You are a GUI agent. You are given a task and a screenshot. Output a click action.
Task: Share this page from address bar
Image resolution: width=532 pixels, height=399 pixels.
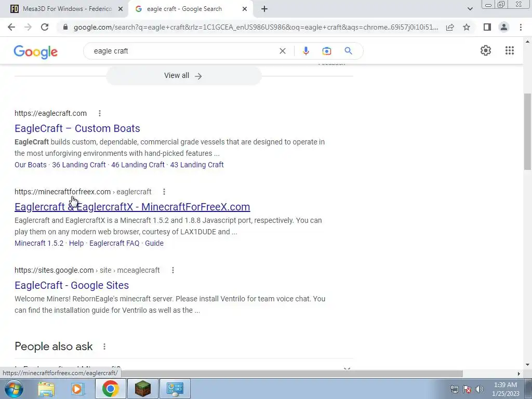450,27
